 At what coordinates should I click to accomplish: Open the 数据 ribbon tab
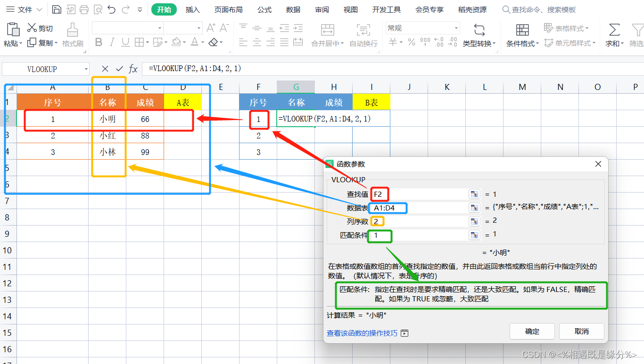point(293,9)
